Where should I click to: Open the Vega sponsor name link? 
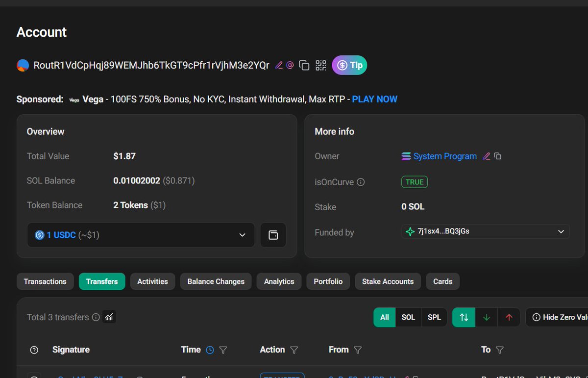pos(93,99)
